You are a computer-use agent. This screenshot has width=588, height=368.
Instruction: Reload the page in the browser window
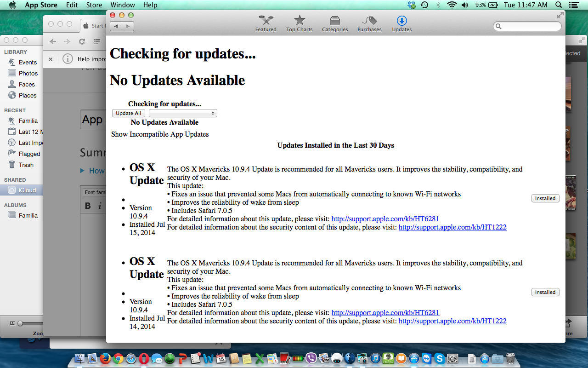point(82,41)
